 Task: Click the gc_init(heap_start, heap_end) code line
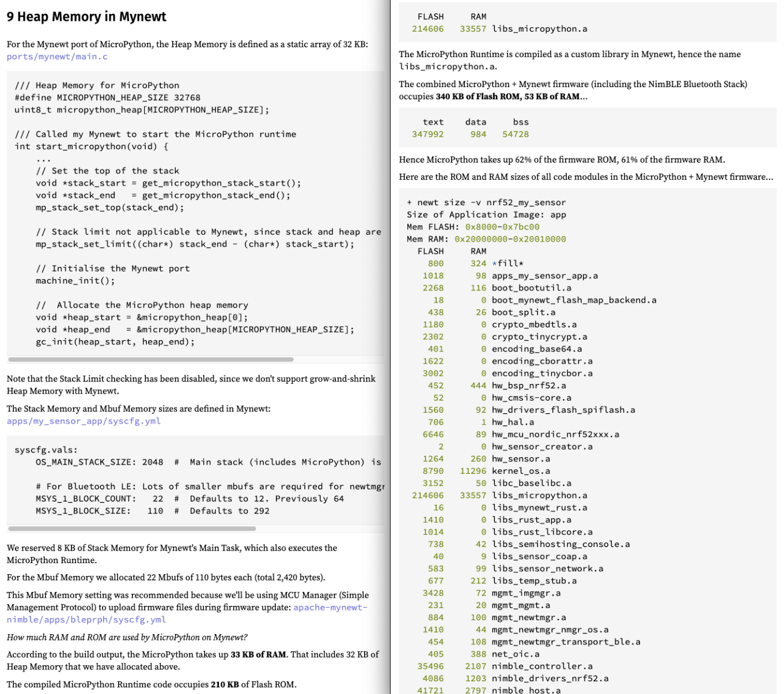click(115, 342)
